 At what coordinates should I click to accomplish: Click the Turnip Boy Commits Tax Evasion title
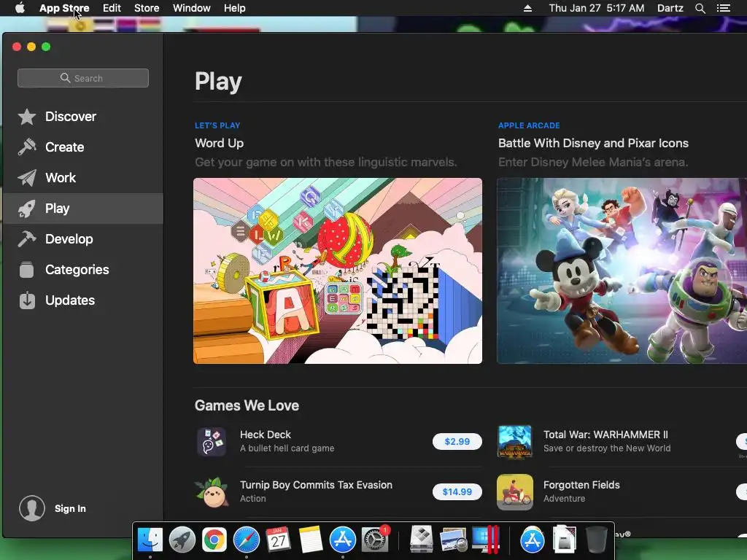click(316, 485)
